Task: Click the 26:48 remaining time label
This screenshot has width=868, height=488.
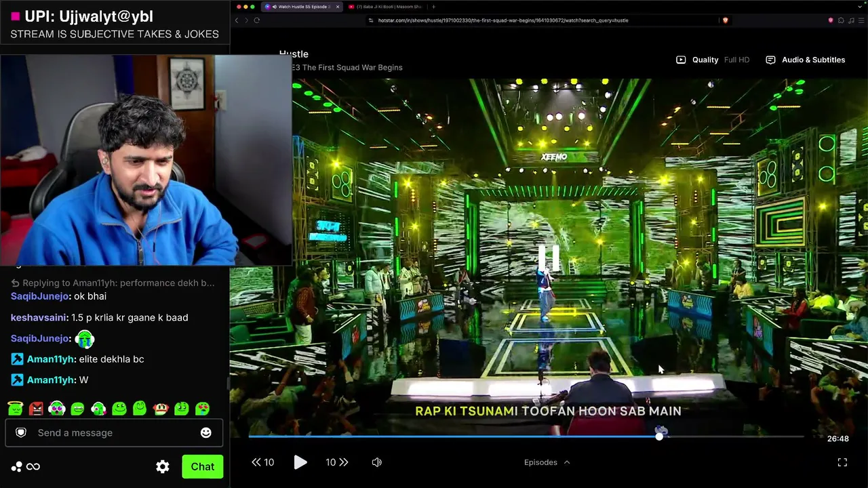Action: (x=837, y=439)
